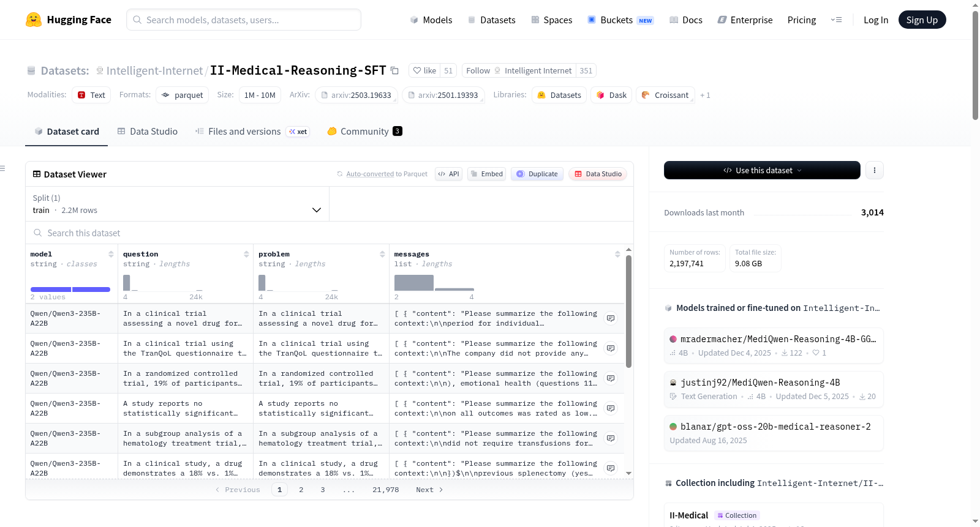Go to the Pricing page
Screen dimensions: 980x527
click(x=802, y=20)
